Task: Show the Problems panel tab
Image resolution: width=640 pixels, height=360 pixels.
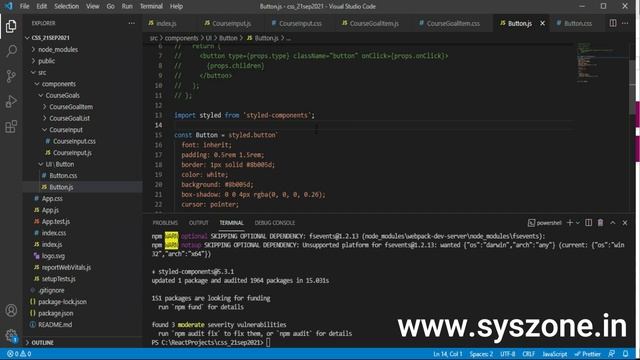Action: coord(165,223)
